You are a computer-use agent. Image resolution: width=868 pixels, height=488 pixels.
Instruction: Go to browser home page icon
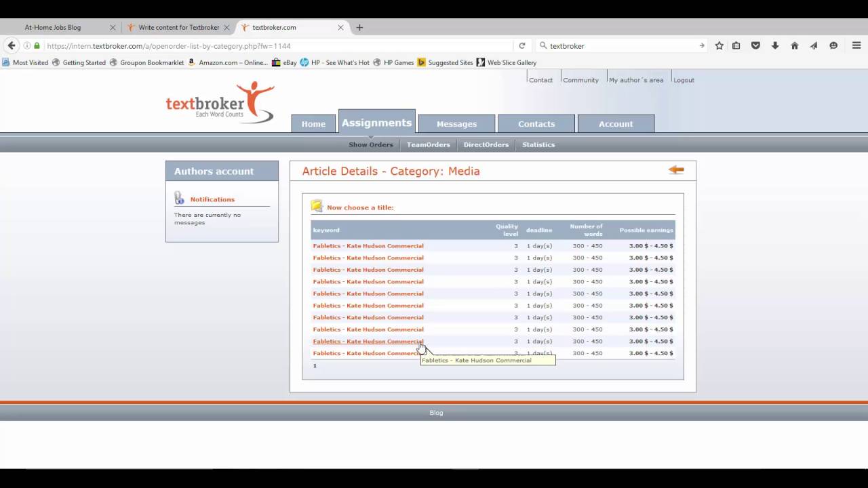click(795, 45)
